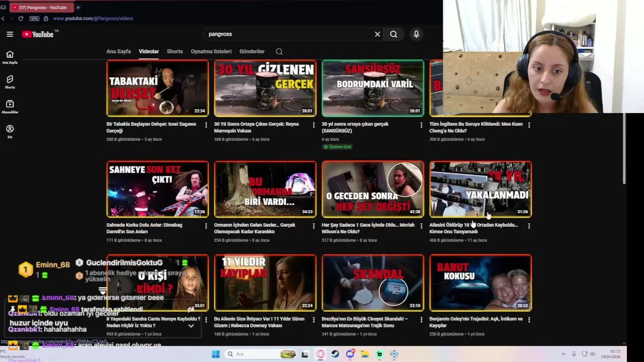Viewport: 644px width, 362px height.
Task: Open Shorts from the left sidebar
Action: coord(10,82)
